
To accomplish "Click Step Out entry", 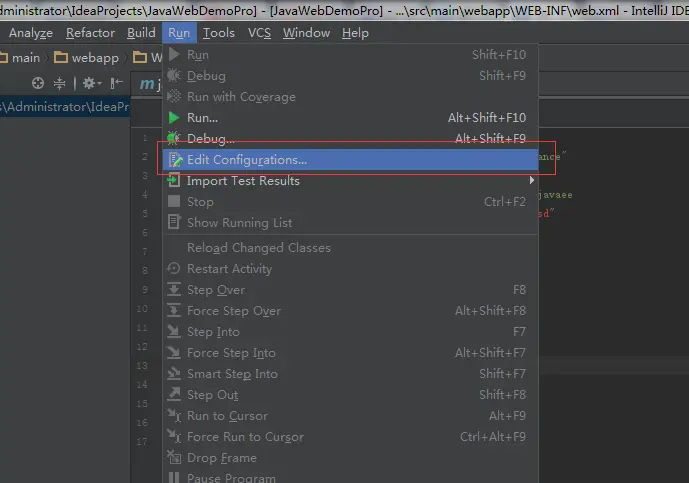I will coord(351,395).
